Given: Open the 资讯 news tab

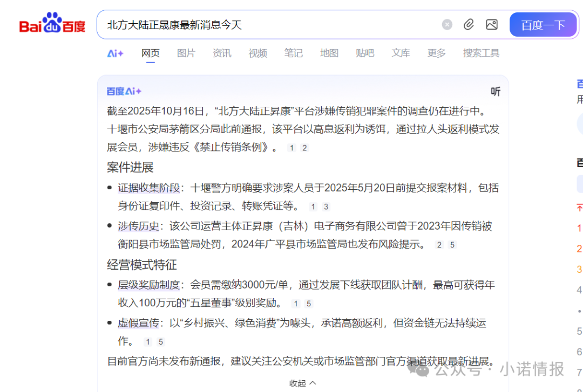Looking at the screenshot, I should click(222, 53).
